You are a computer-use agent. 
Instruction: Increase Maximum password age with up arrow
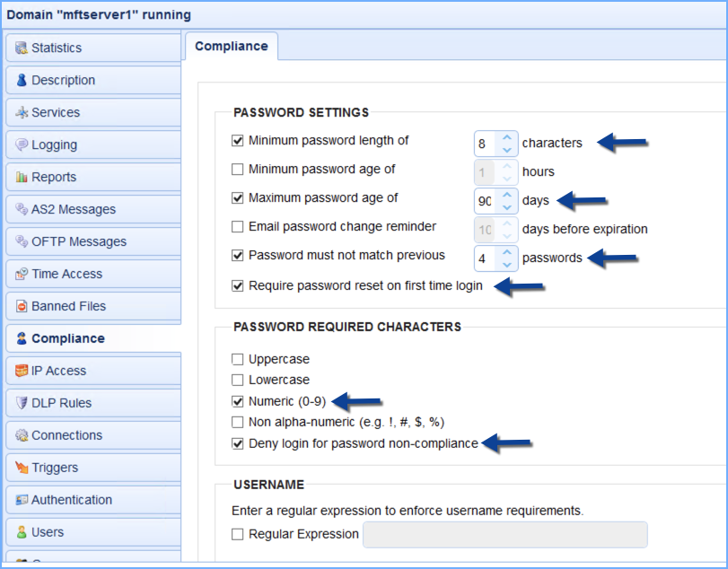coord(506,194)
